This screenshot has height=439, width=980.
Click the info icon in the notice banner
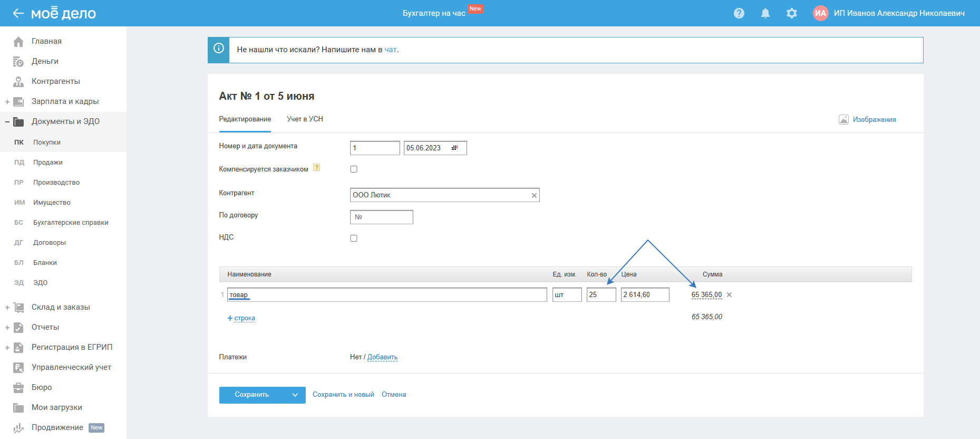219,49
